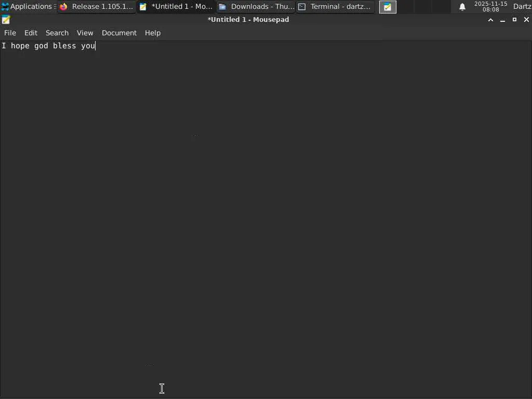This screenshot has width=532, height=399.
Task: Open the View menu
Action: pos(85,33)
